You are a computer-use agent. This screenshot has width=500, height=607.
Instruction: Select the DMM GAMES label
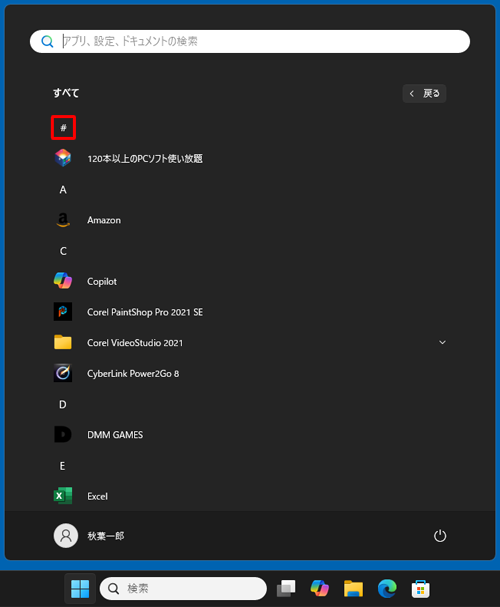click(115, 435)
